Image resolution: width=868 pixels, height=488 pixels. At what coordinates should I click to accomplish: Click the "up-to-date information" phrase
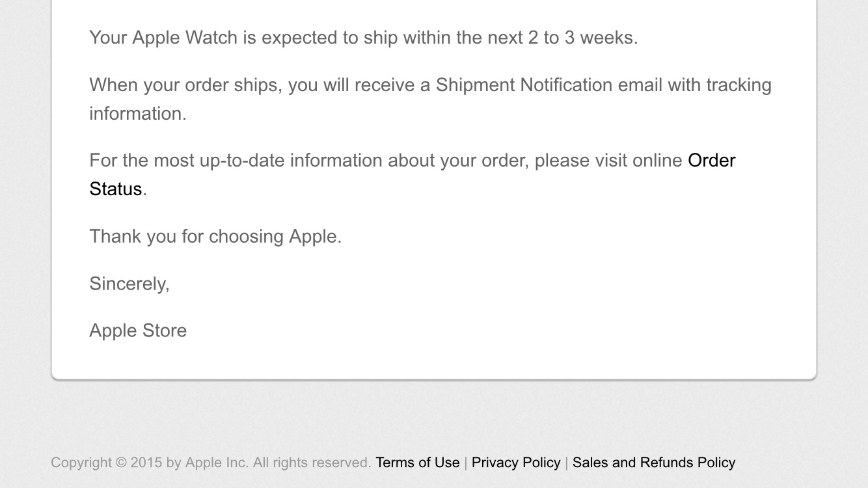[291, 160]
